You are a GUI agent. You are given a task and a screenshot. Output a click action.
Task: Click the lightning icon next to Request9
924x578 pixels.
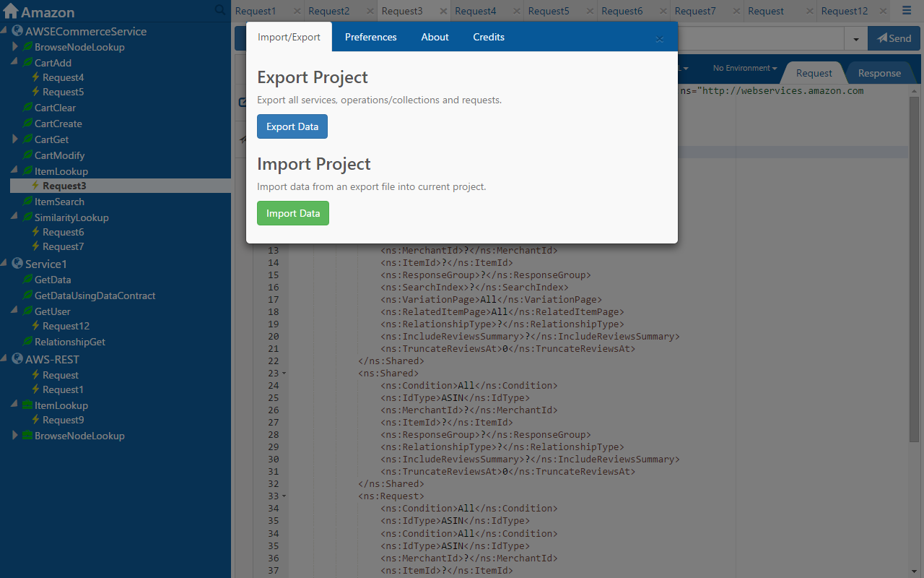point(35,420)
